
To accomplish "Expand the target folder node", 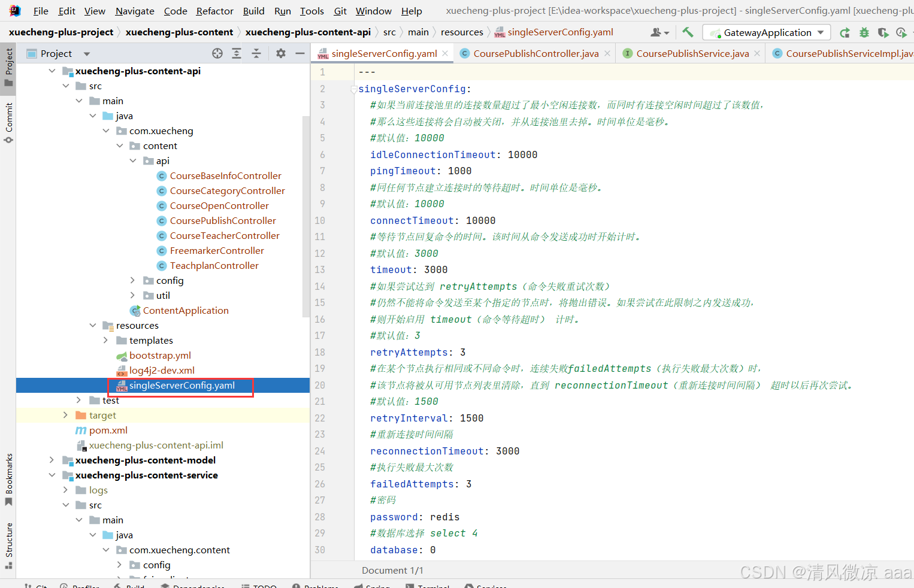I will pos(65,415).
